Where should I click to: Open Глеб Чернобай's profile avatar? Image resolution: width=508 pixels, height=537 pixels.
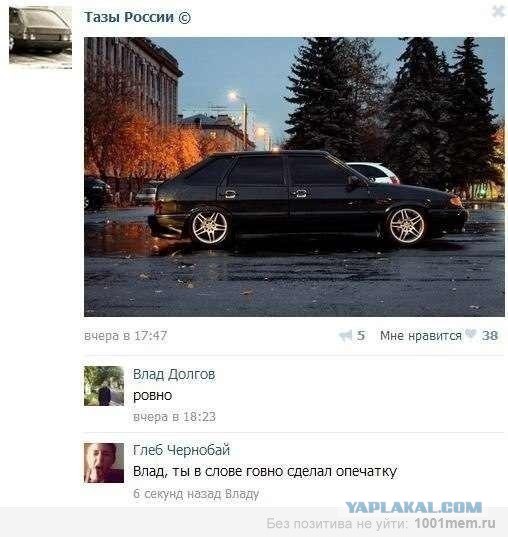point(104,463)
